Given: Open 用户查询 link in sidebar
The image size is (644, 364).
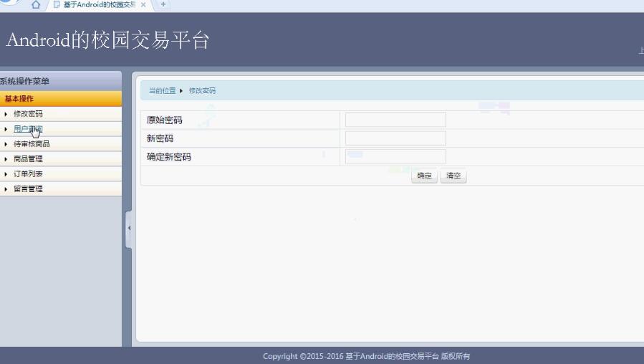Looking at the screenshot, I should 28,128.
